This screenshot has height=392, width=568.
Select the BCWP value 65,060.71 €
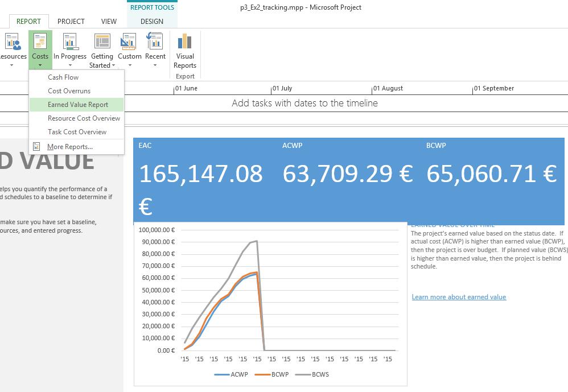point(492,174)
